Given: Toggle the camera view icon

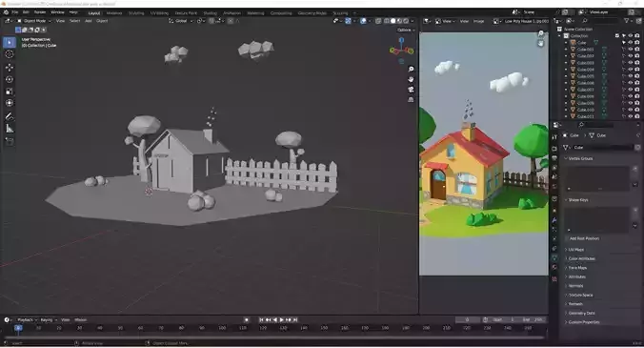Looking at the screenshot, I should tap(411, 90).
